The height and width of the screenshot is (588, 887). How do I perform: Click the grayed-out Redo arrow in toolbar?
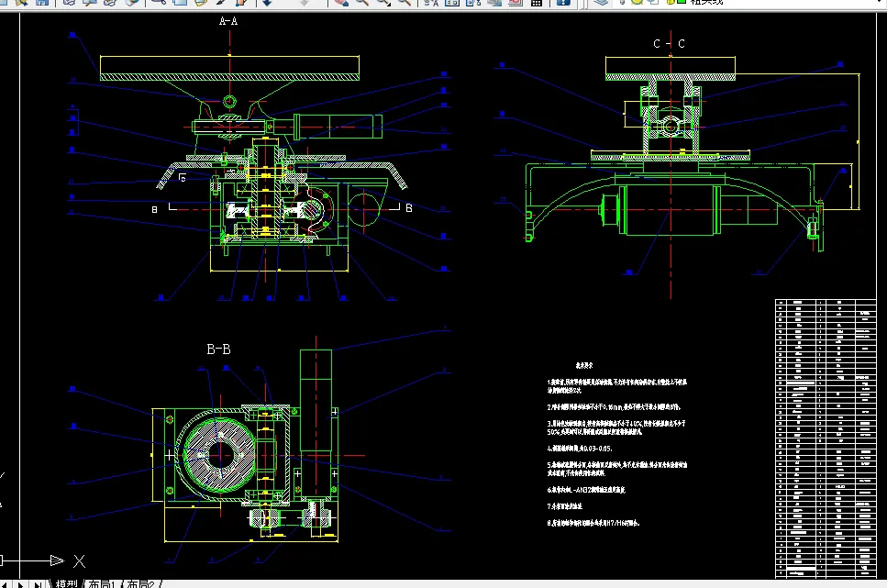tap(305, 2)
